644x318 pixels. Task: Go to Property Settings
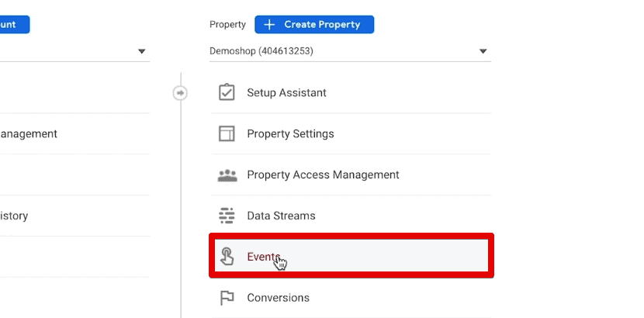290,134
